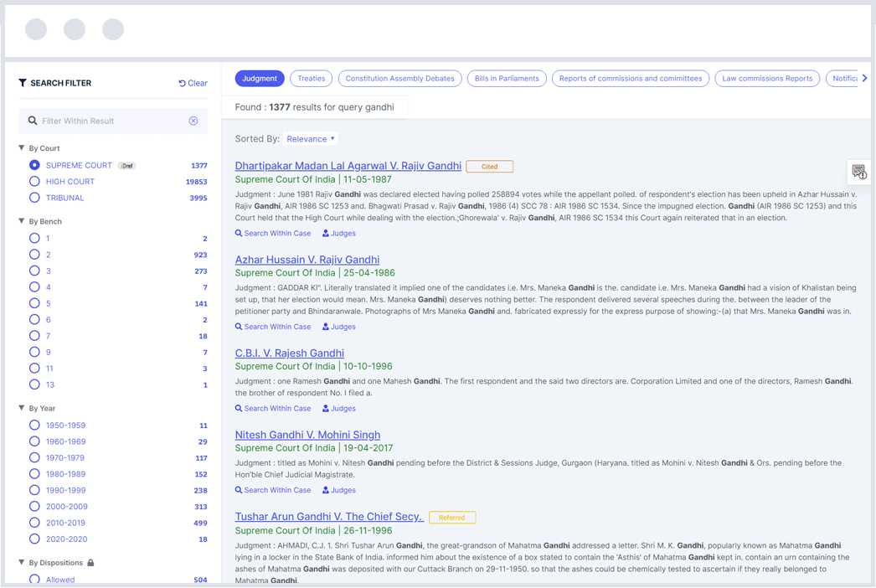Open Dhartipakar Madan Lal Agarwal V. Rajiv Gandhi
876x588 pixels.
(348, 166)
